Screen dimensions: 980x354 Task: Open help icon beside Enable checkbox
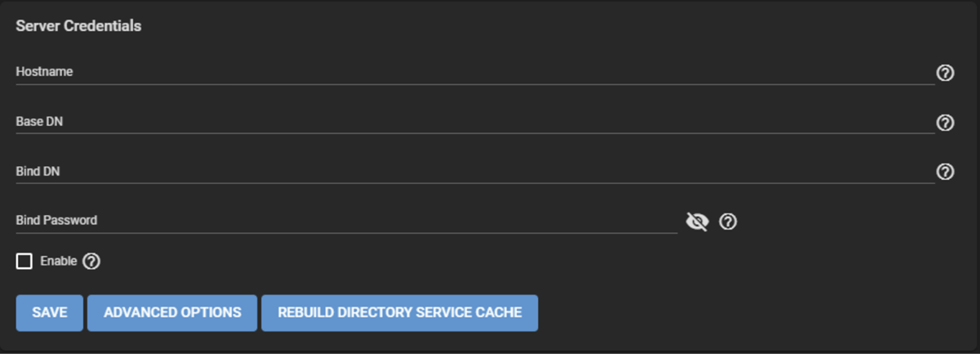click(x=91, y=262)
